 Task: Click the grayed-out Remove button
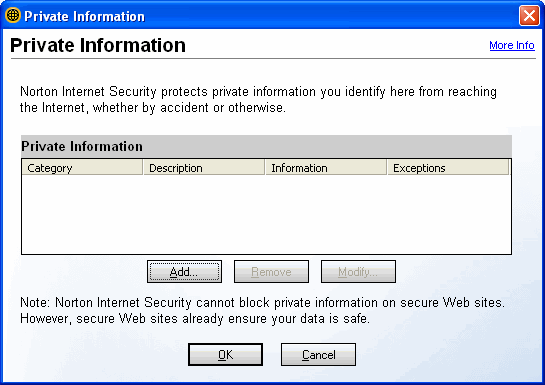pyautogui.click(x=271, y=272)
